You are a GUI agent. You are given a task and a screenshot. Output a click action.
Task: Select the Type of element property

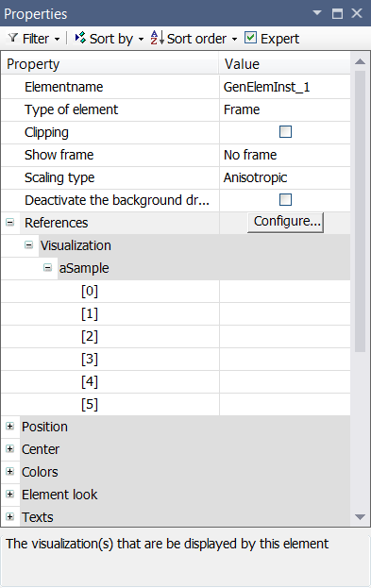(x=72, y=109)
